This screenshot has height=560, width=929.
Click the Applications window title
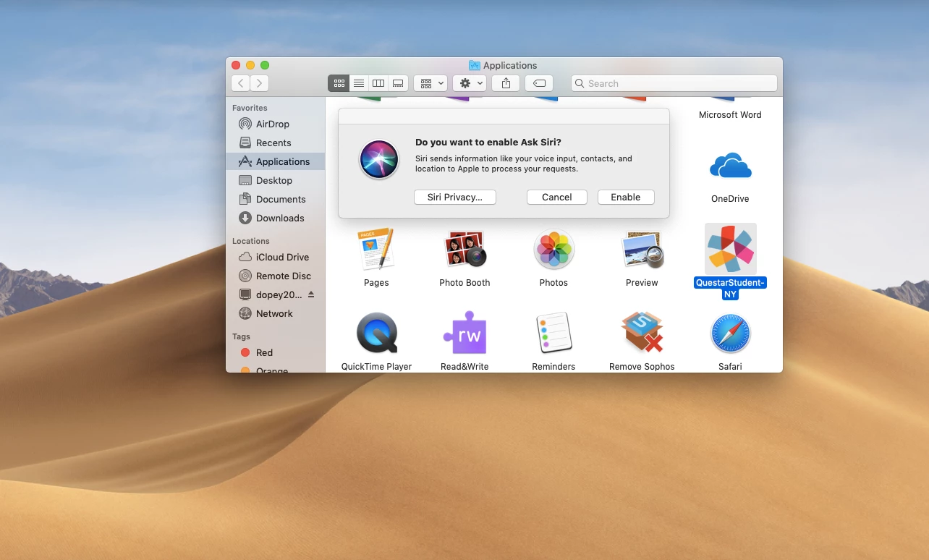click(510, 65)
